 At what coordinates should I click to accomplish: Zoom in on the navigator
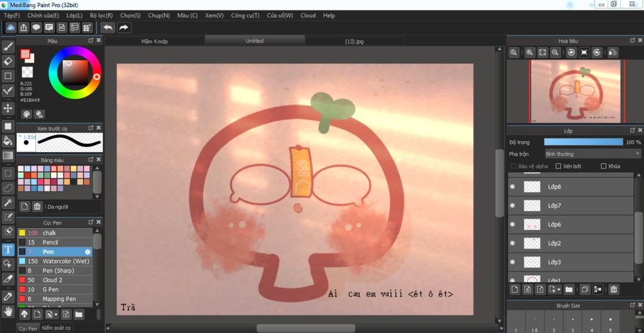pyautogui.click(x=530, y=53)
